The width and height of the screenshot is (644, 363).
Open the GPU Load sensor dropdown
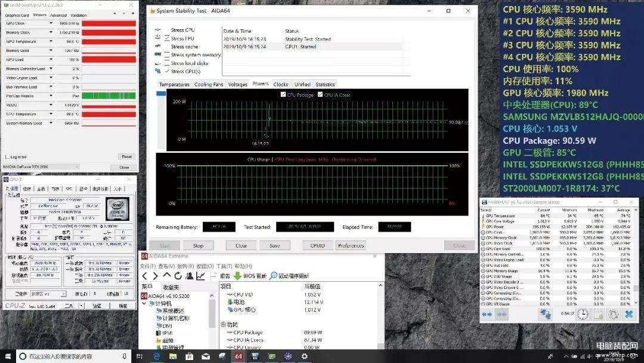tap(51, 59)
